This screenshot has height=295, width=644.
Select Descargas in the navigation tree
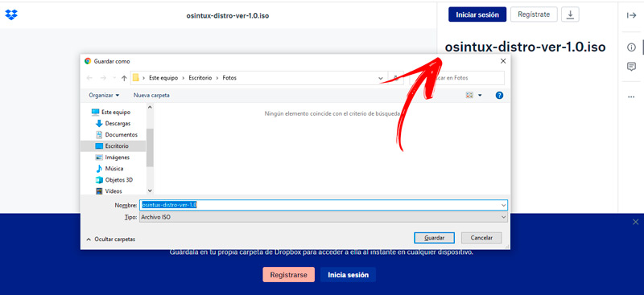(x=113, y=123)
